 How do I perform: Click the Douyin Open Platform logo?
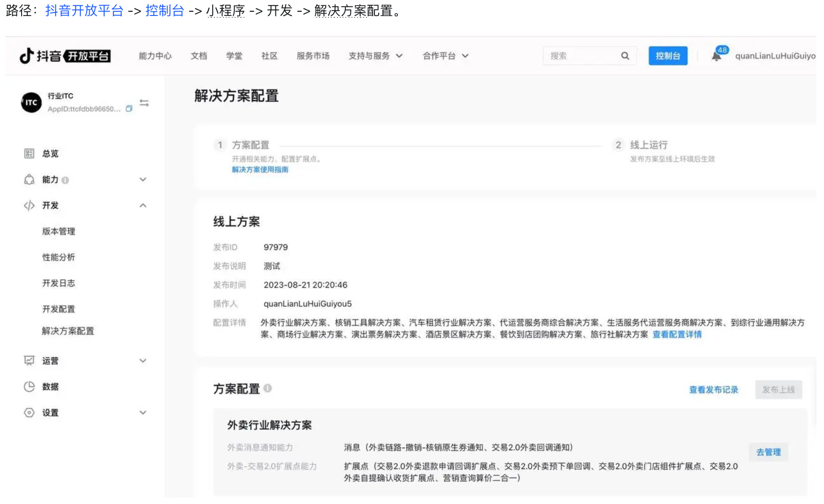tap(65, 56)
